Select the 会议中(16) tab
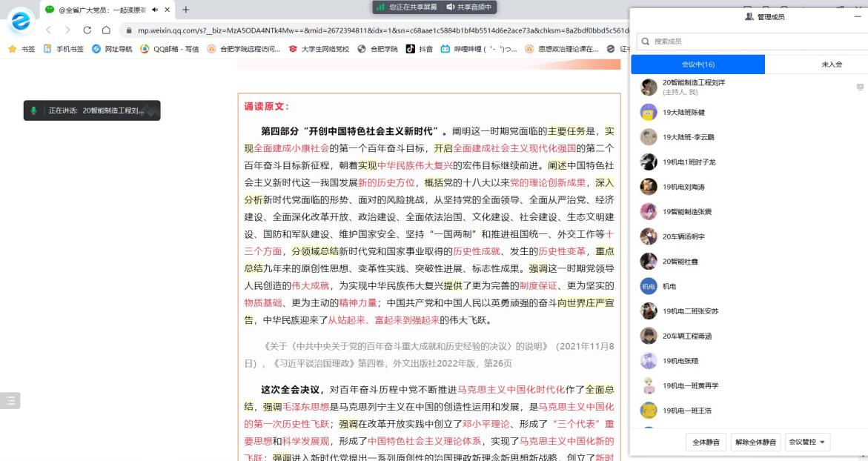 [x=698, y=64]
